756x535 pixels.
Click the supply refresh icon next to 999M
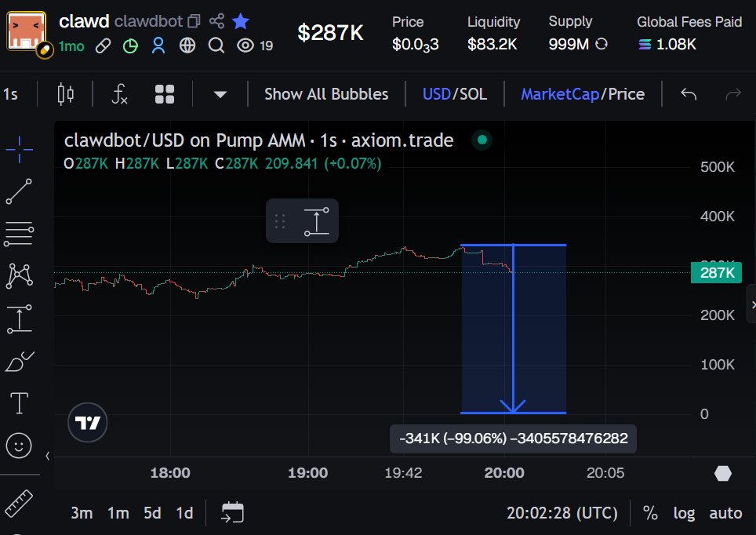click(x=602, y=45)
